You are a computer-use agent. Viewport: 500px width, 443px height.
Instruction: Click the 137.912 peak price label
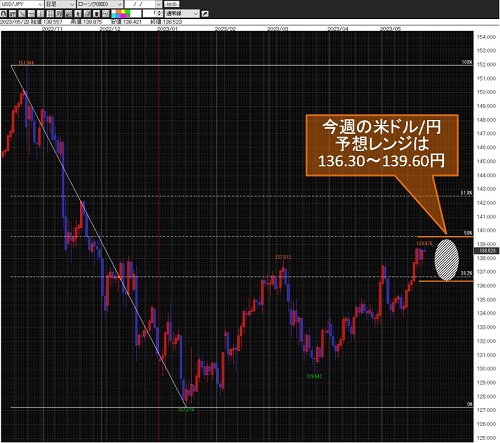283,257
